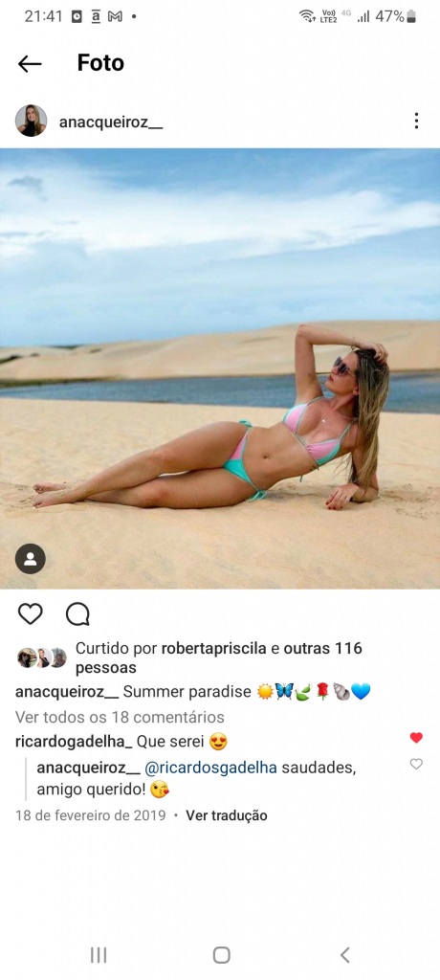Like the anacqueiroz__ reply comment
This screenshot has width=440, height=980.
pos(416,764)
